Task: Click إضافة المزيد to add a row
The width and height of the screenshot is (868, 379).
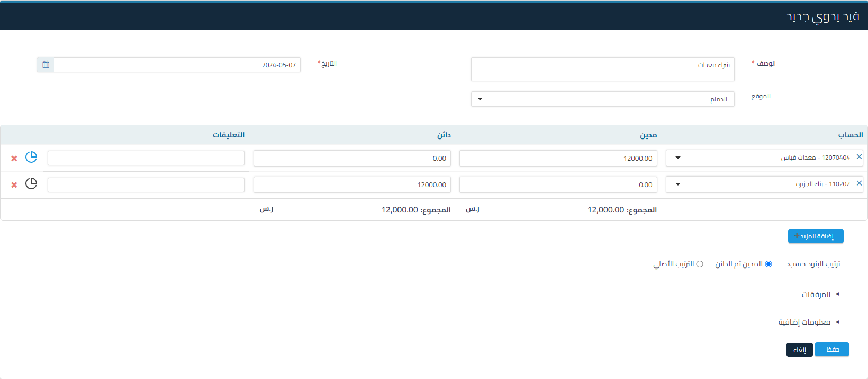Action: (816, 236)
